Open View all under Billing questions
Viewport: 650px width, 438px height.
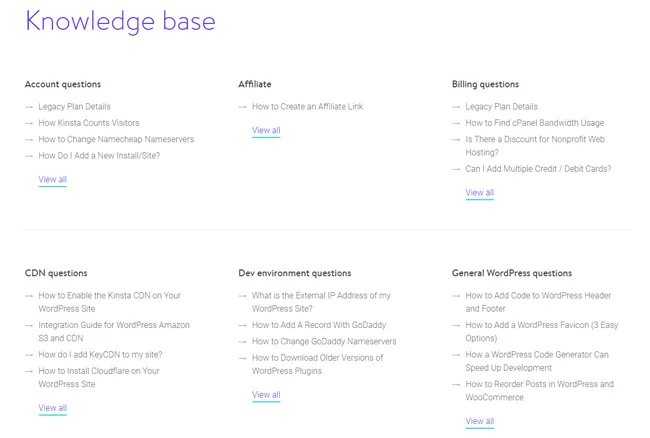pyautogui.click(x=479, y=193)
